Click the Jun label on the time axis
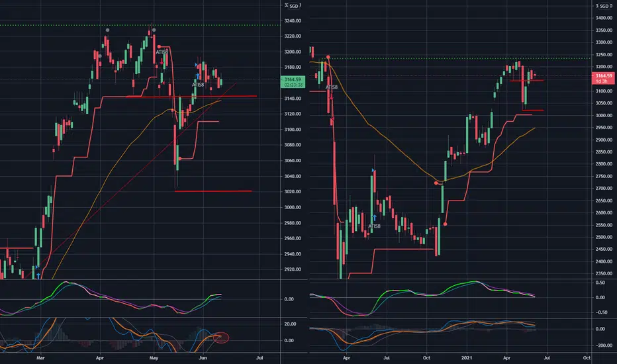This screenshot has height=364, width=617. [203, 358]
